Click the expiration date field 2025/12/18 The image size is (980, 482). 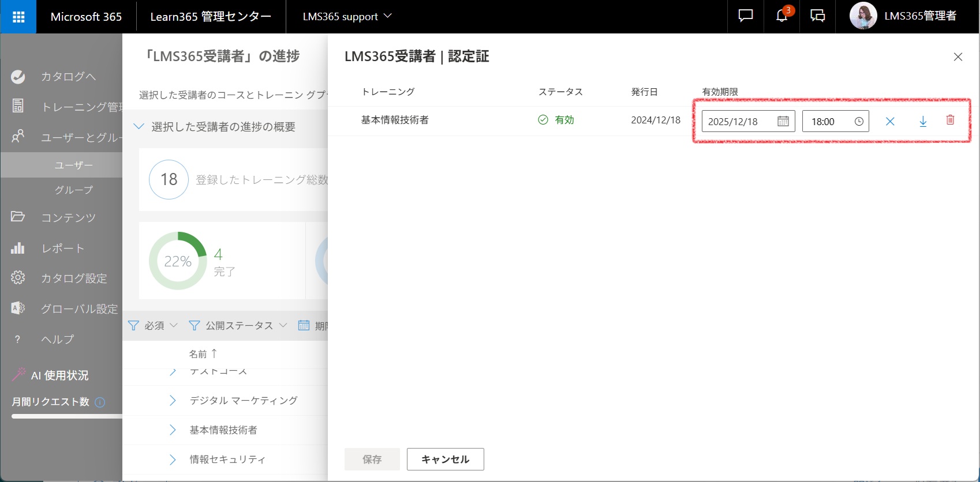click(x=748, y=121)
